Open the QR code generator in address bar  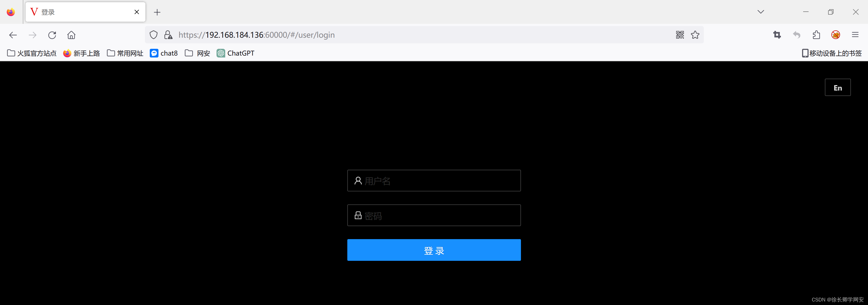pyautogui.click(x=680, y=35)
